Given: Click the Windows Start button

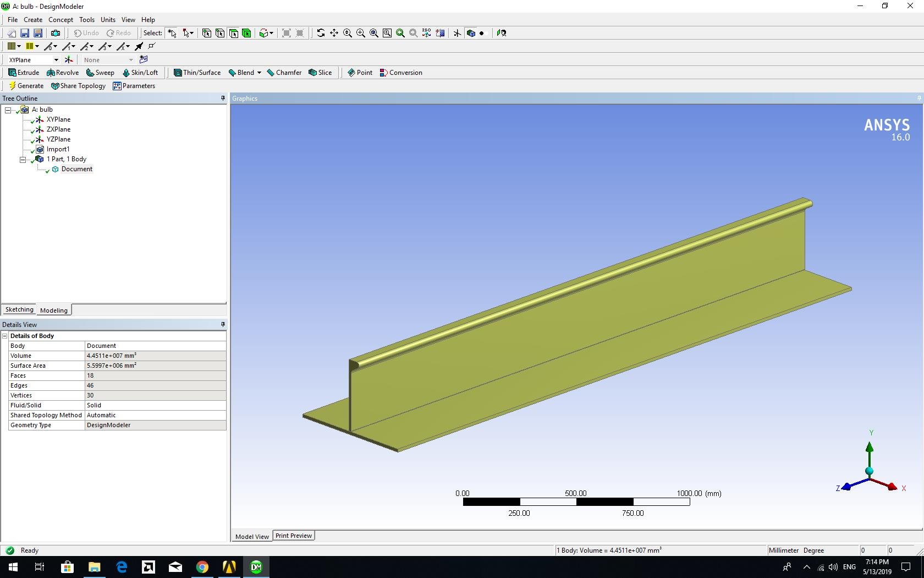Looking at the screenshot, I should point(13,567).
